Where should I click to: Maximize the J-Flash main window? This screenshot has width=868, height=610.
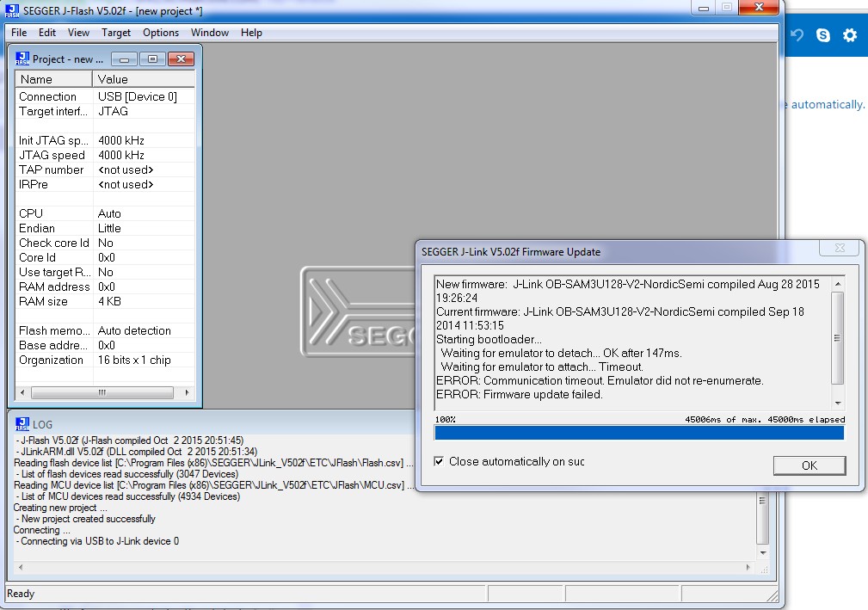pyautogui.click(x=727, y=8)
